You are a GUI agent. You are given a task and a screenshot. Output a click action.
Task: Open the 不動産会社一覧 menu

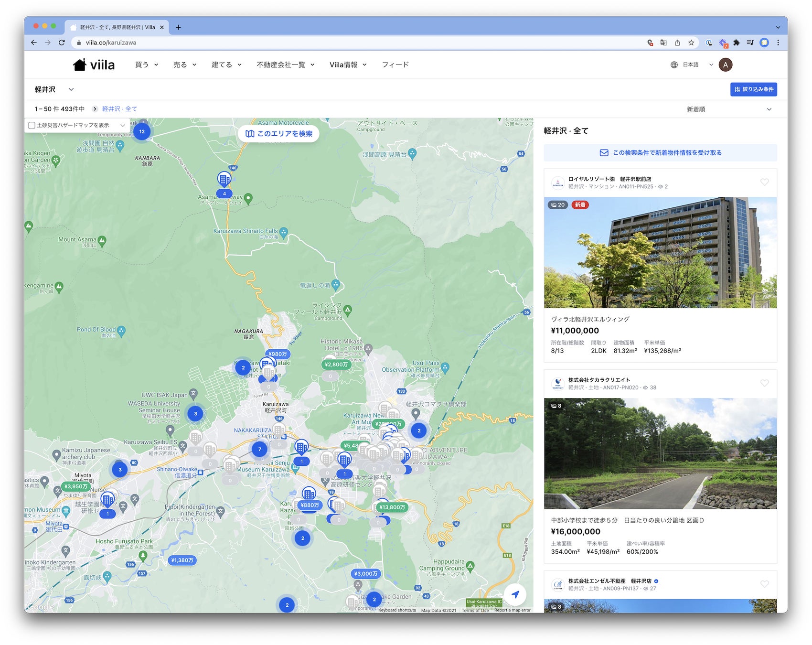pyautogui.click(x=285, y=65)
